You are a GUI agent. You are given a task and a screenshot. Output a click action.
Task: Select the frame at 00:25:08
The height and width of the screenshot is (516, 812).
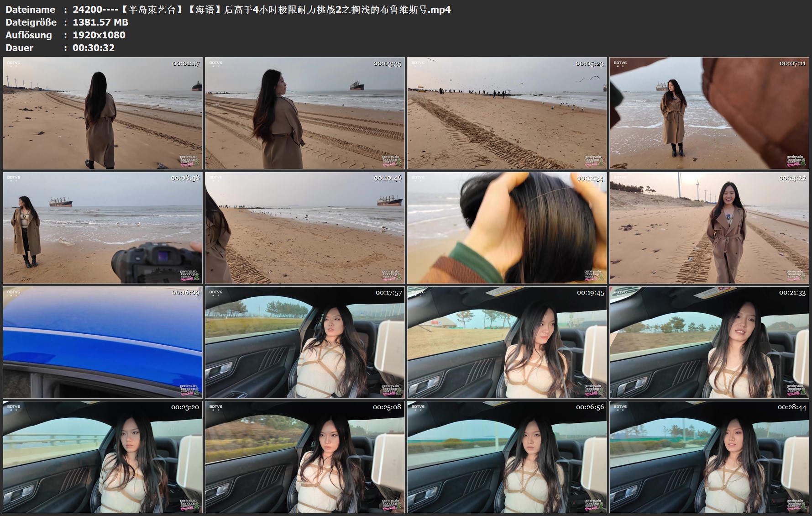[x=305, y=457]
